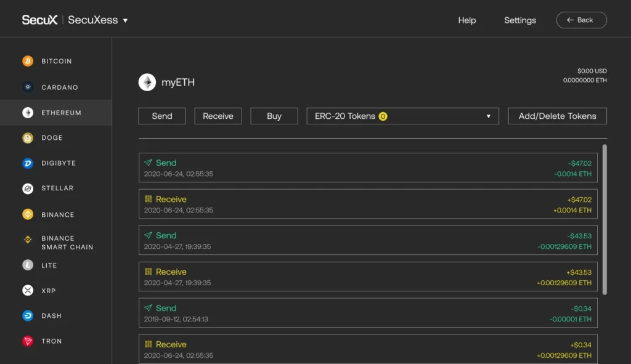The height and width of the screenshot is (364, 631).
Task: Open the Help link
Action: (x=467, y=20)
